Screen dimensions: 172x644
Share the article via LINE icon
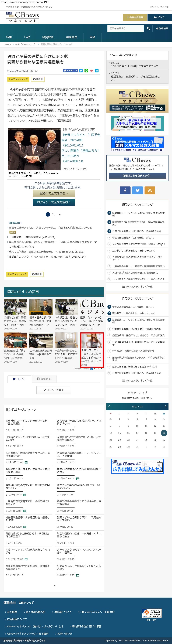pyautogui.click(x=86, y=71)
